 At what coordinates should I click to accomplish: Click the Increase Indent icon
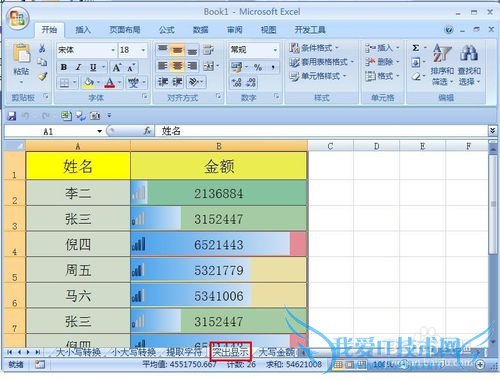tap(177, 82)
